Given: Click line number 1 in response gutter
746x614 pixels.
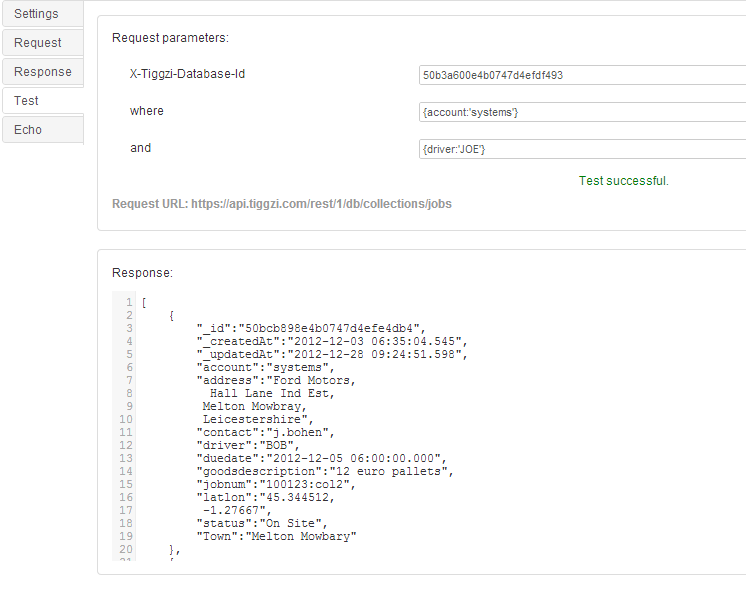Looking at the screenshot, I should tap(128, 302).
